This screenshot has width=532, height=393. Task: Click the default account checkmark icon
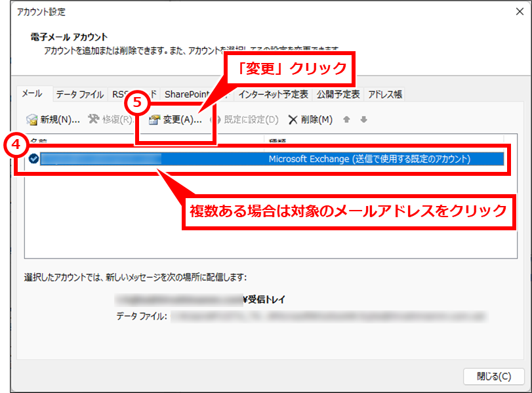click(x=33, y=159)
